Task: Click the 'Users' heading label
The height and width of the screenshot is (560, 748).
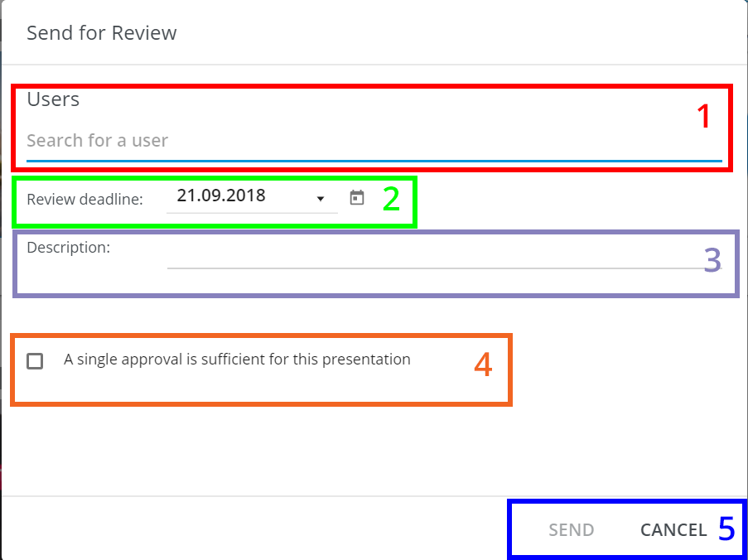Action: click(53, 99)
